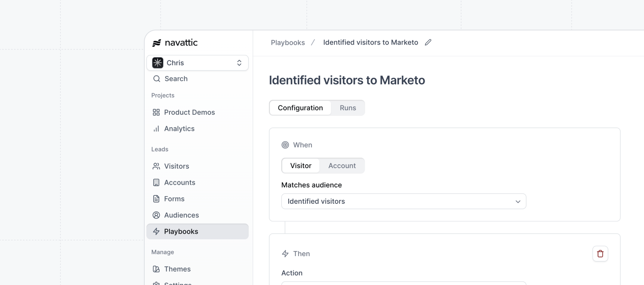This screenshot has width=644, height=285.
Task: Click the Playbooks lightning bolt icon
Action: [x=156, y=231]
